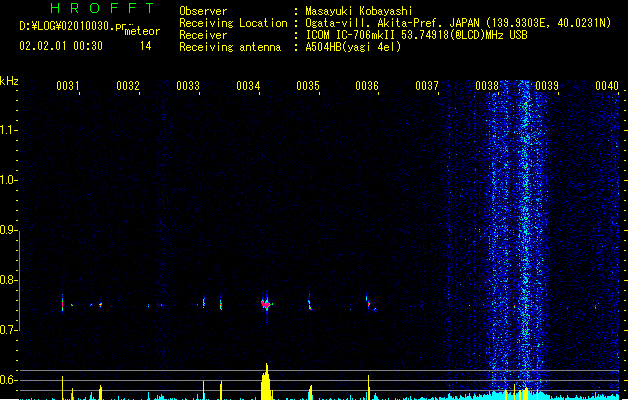
Task: Click the strong meteor echo near 0034
Action: 266,304
